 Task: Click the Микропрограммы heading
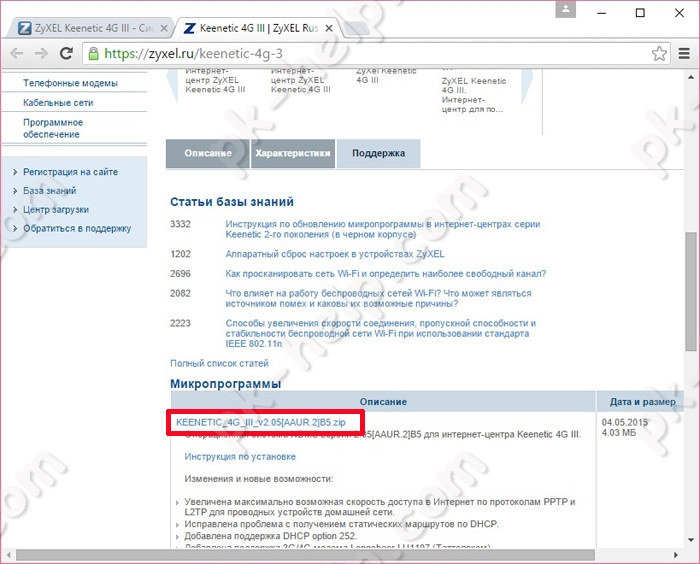click(225, 384)
